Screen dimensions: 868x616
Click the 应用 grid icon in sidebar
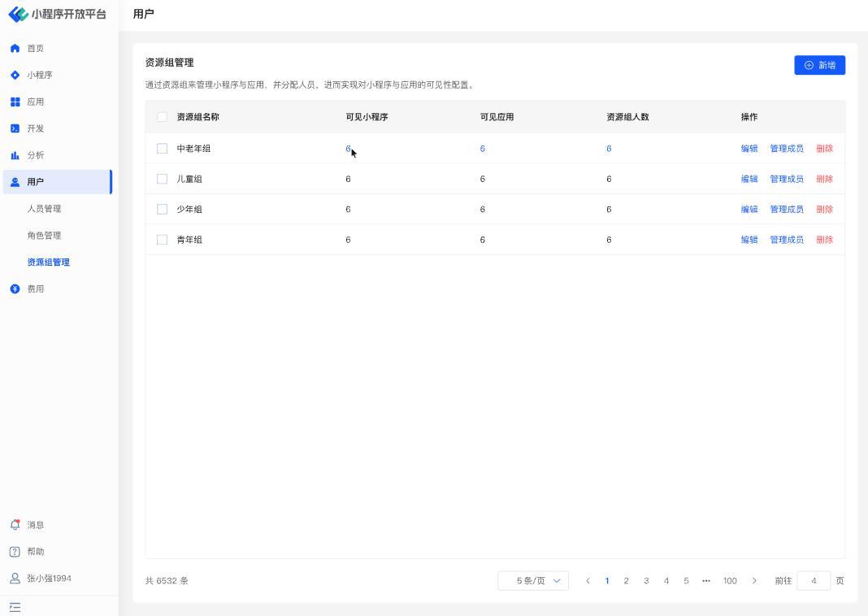pos(15,102)
